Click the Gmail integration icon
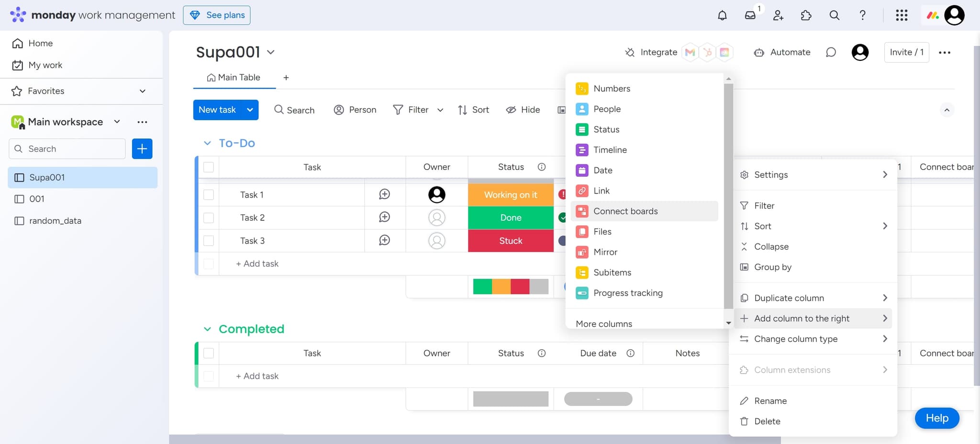 pyautogui.click(x=690, y=52)
